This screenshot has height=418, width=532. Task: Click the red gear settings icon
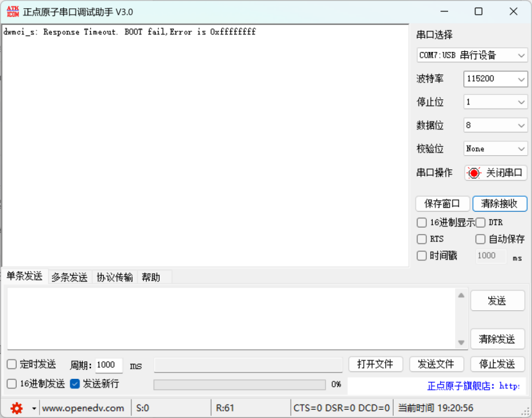pos(17,408)
